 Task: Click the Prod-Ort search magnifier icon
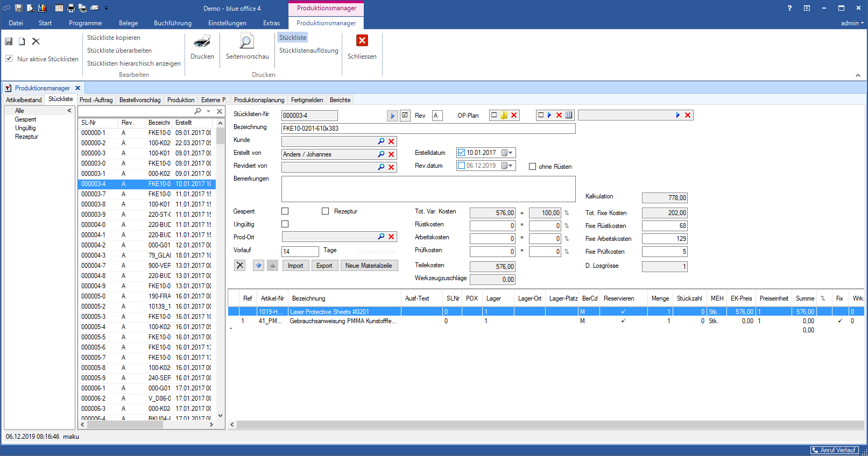381,237
